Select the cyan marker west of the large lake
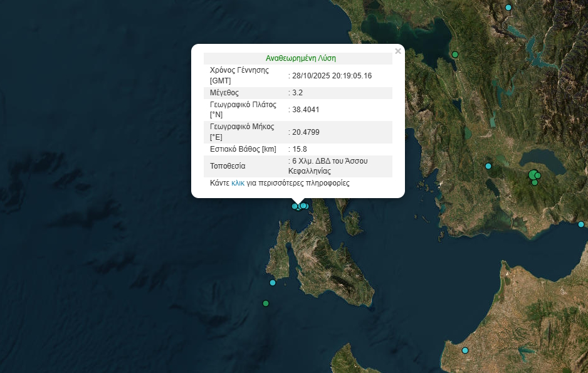 488,166
